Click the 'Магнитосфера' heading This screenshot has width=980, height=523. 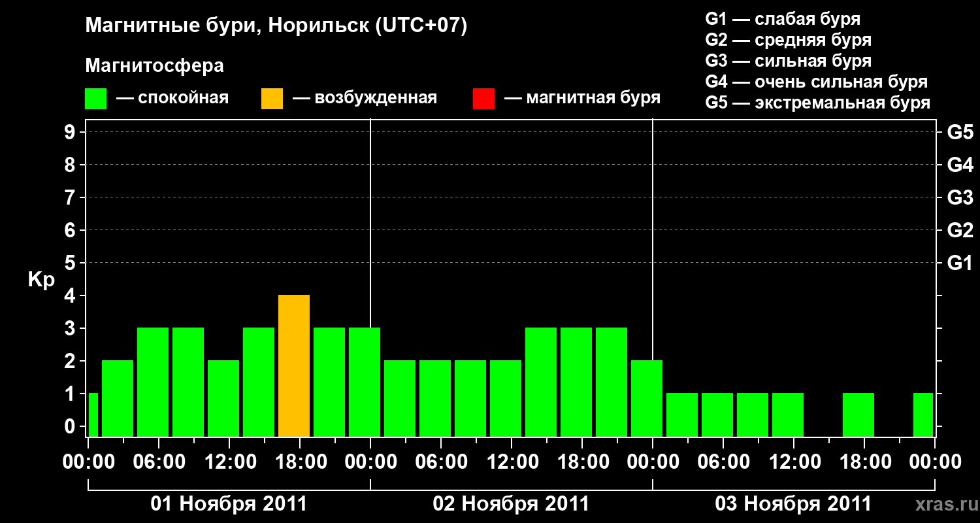[x=154, y=66]
